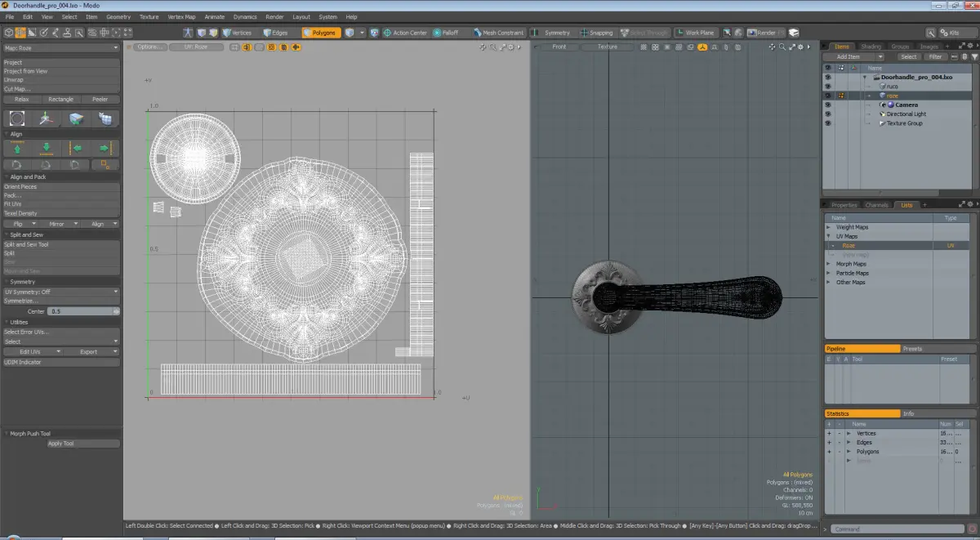Screen dimensions: 980x540
Task: Click the Relax button
Action: click(x=22, y=99)
